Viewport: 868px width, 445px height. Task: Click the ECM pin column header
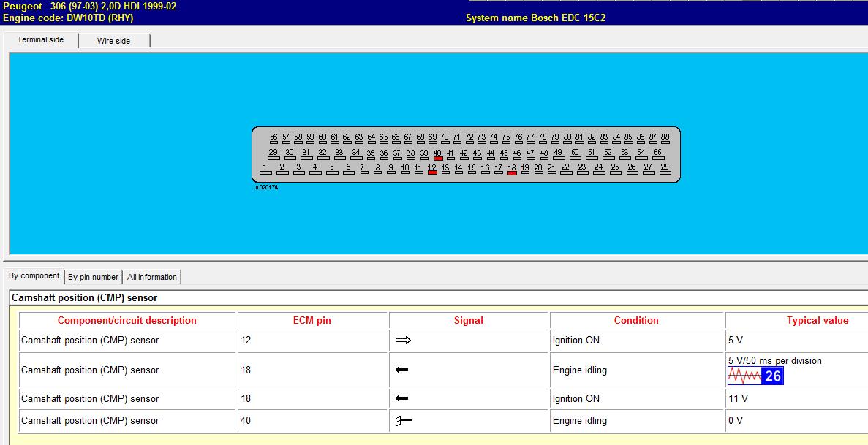(x=312, y=321)
